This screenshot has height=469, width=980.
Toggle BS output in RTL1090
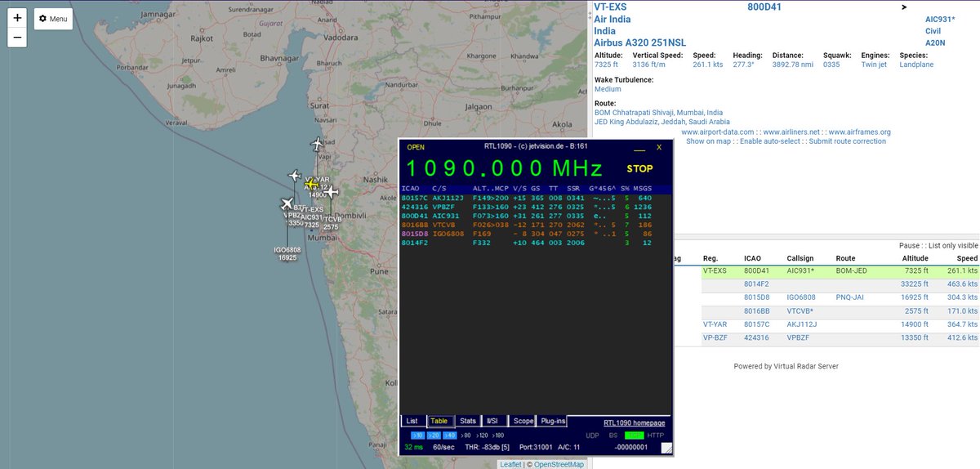[x=613, y=435]
